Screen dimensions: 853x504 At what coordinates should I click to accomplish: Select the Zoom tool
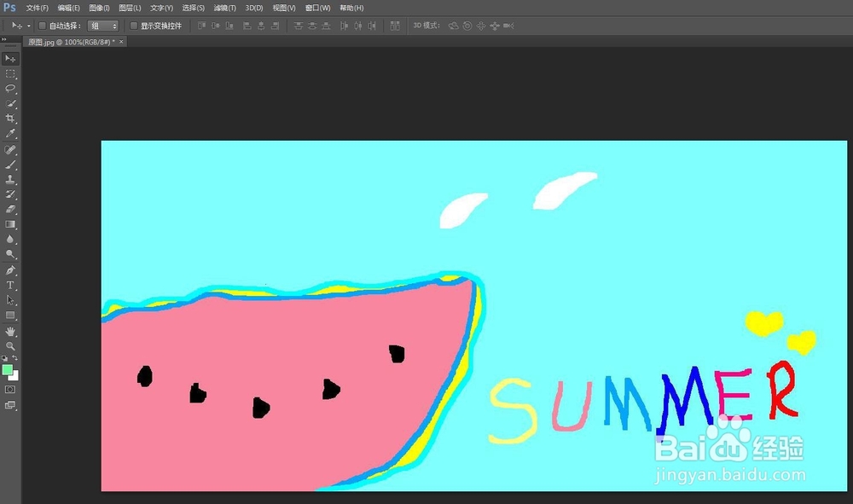click(10, 345)
